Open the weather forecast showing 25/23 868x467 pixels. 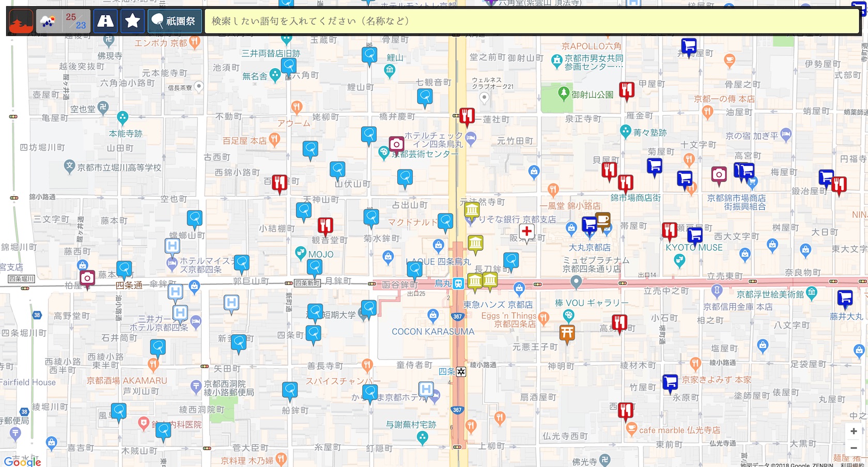[63, 21]
